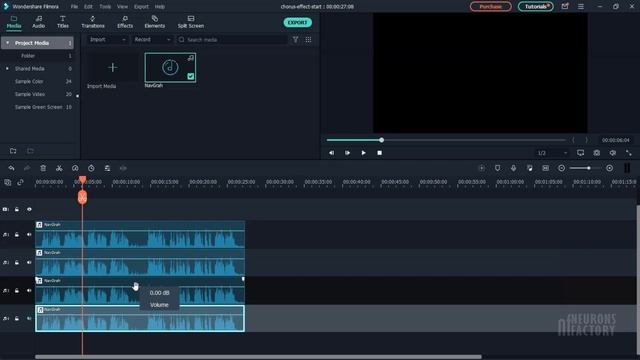The width and height of the screenshot is (640, 360).
Task: Click the audio waveform icon in timeline toolbar
Action: click(123, 168)
